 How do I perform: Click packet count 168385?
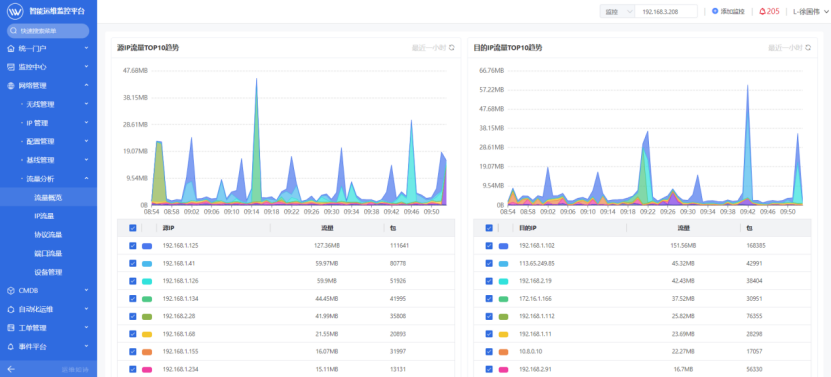(756, 246)
